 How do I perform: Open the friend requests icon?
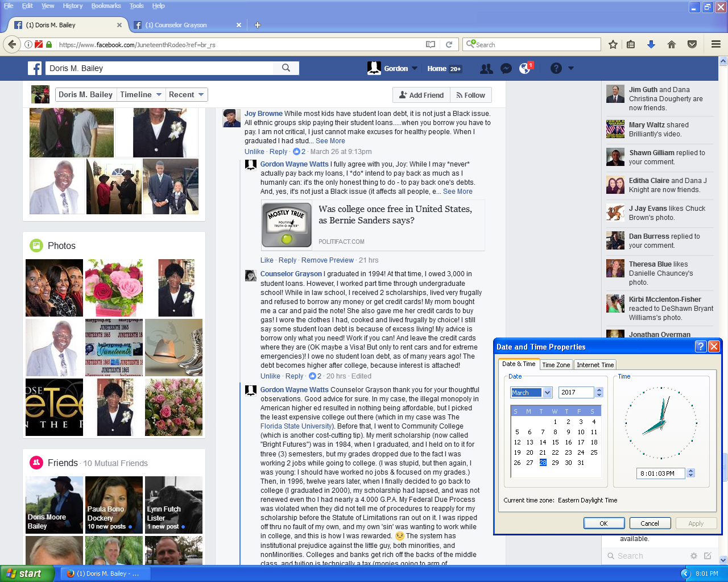(486, 69)
